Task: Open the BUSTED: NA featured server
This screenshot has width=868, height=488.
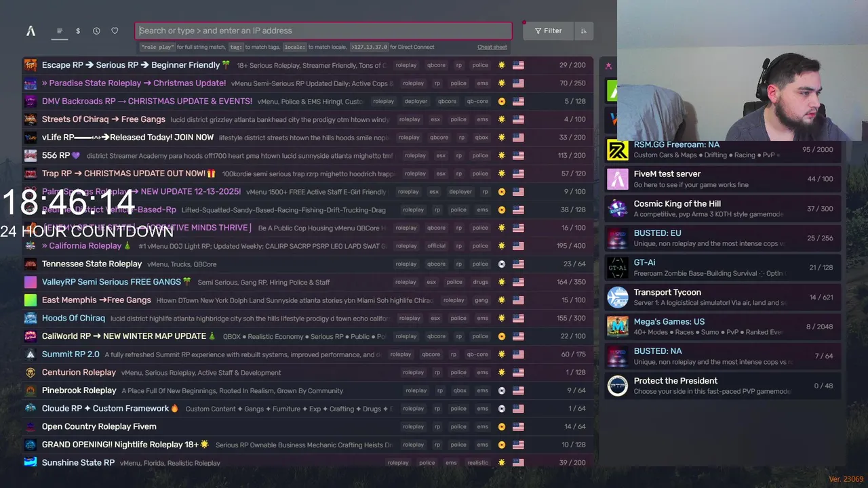Action: [x=723, y=356]
